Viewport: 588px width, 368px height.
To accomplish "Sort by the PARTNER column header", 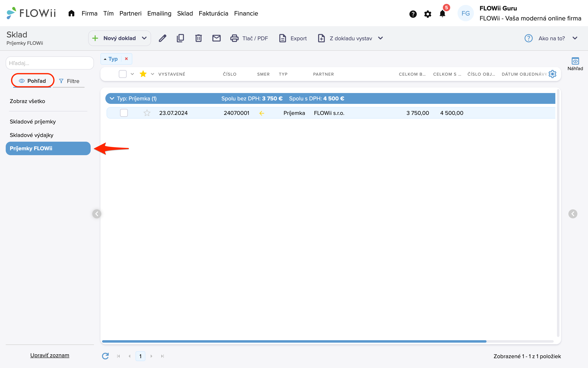I will [323, 74].
